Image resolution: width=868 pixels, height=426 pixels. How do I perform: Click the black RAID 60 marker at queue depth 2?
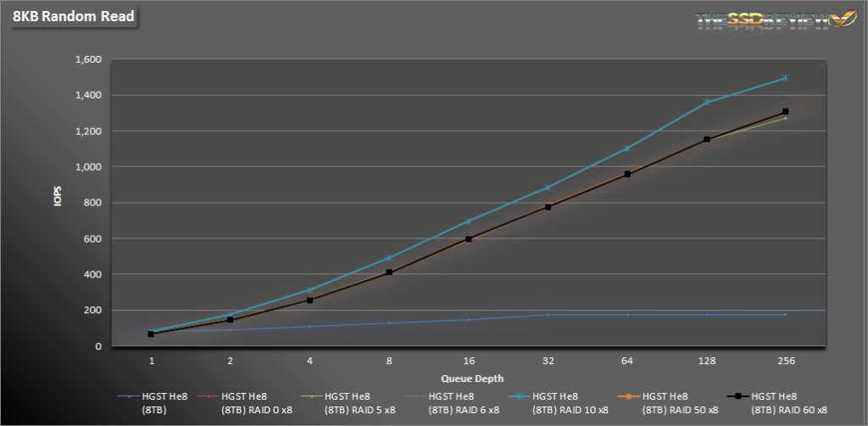[230, 320]
